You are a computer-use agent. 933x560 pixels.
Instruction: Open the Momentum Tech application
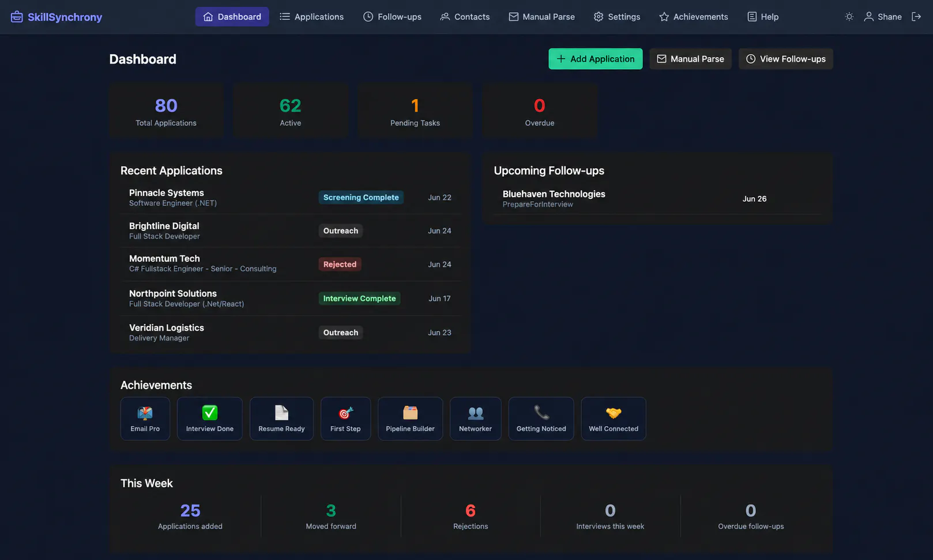(x=291, y=264)
